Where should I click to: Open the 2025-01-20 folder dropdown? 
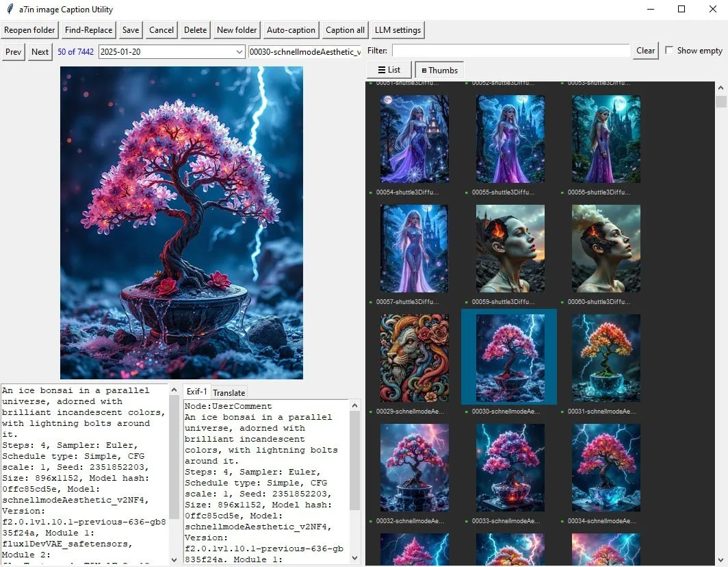pyautogui.click(x=172, y=51)
